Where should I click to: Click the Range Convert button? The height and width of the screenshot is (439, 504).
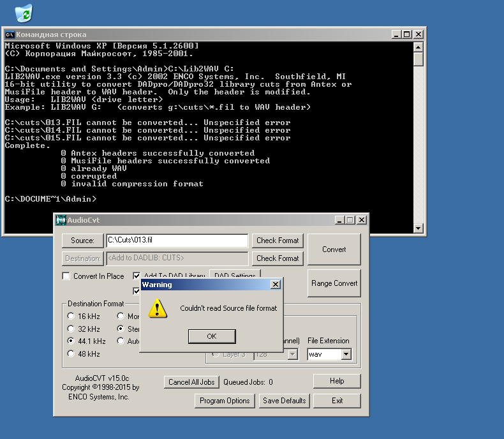[334, 283]
